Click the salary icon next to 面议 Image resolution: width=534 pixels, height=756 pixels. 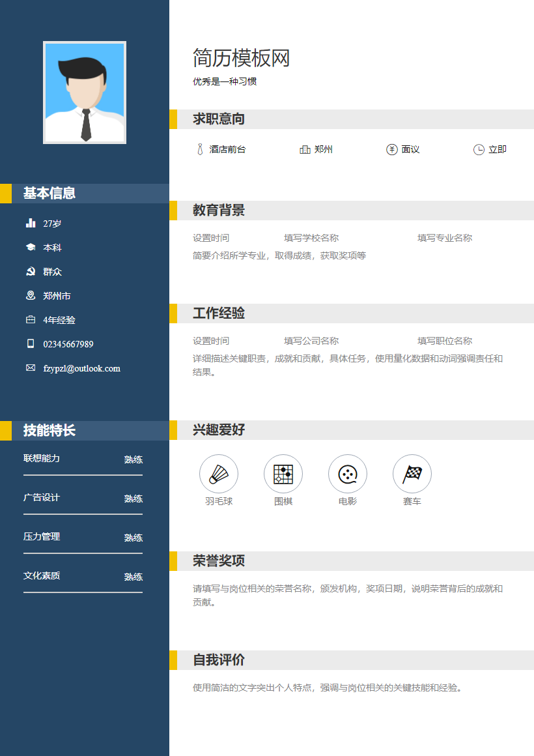point(391,149)
